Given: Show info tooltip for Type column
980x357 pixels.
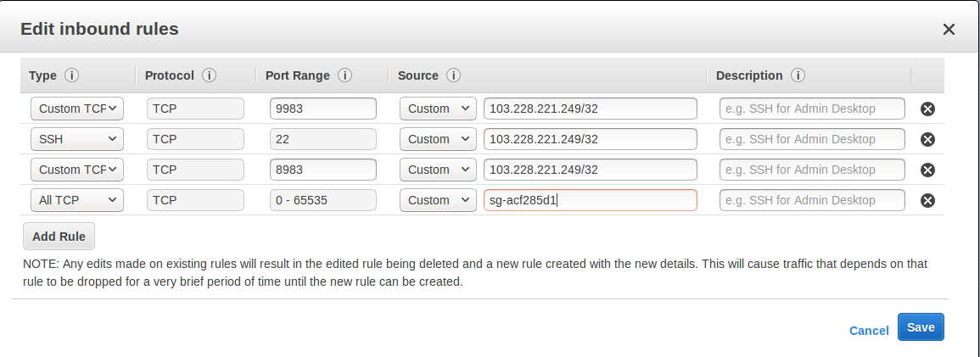Looking at the screenshot, I should click(71, 75).
